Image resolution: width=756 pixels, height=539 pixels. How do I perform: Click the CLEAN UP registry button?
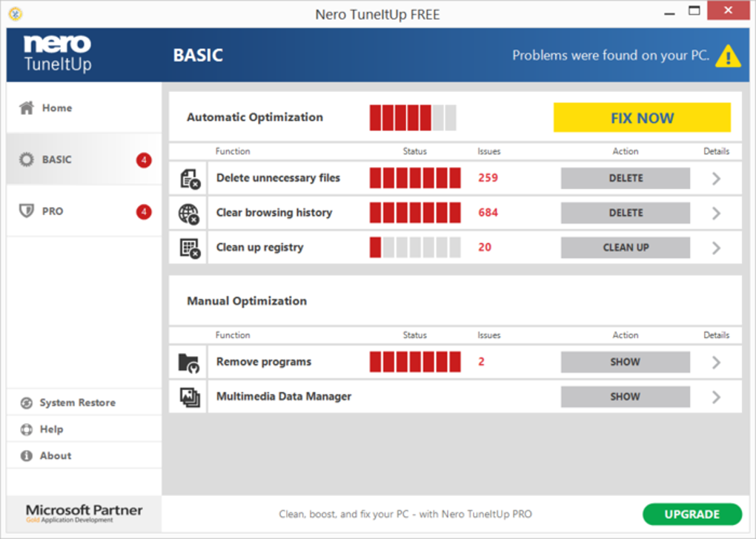coord(625,248)
